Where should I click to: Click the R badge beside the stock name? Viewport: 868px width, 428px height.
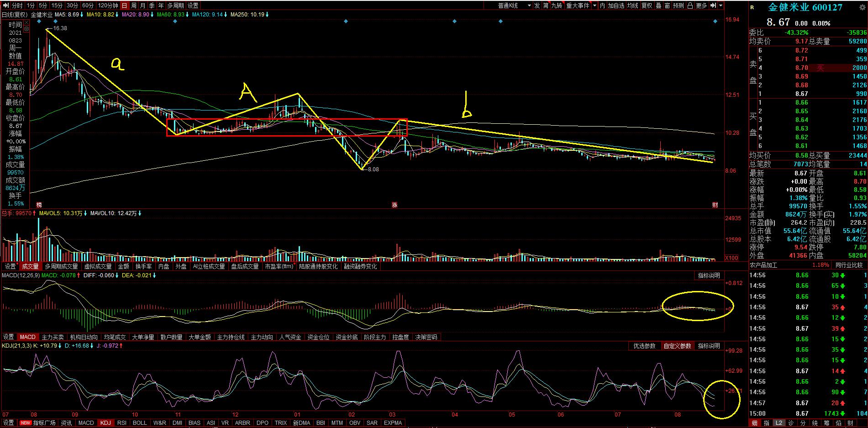pos(752,7)
